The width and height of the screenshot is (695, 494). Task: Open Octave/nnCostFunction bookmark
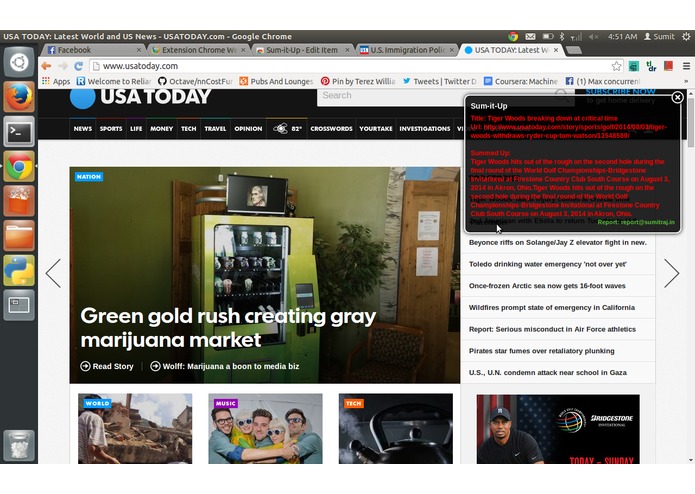195,81
